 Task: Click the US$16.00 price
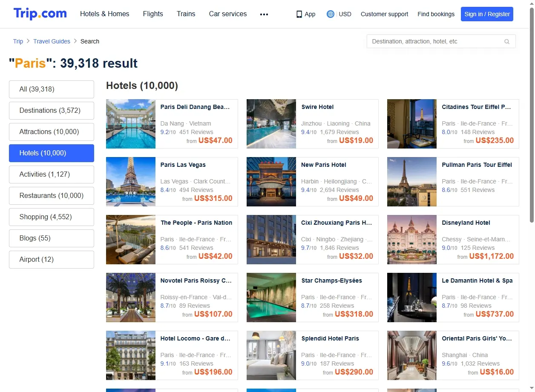[x=497, y=372]
